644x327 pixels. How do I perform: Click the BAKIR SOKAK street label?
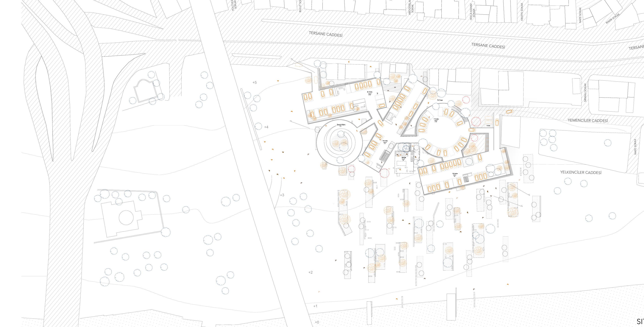(x=613, y=18)
